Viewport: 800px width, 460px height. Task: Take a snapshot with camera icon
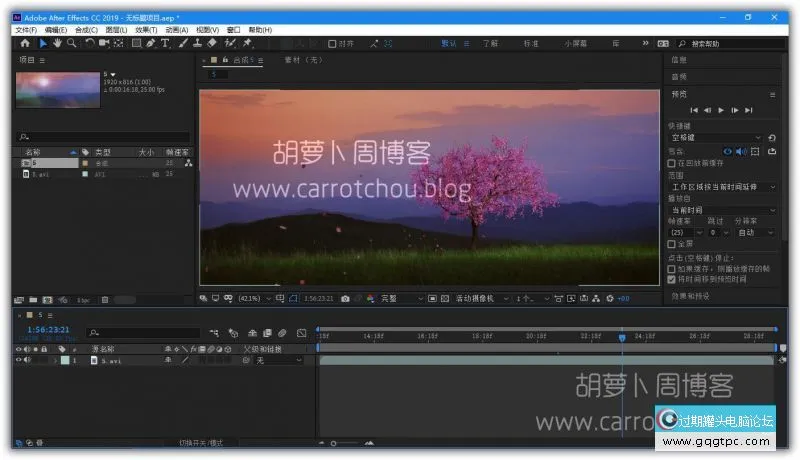(x=345, y=299)
